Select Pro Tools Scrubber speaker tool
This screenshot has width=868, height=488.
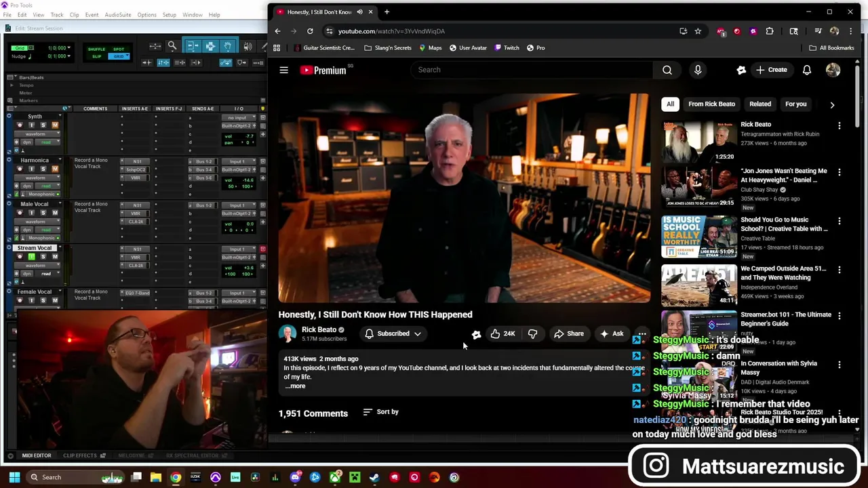click(248, 46)
